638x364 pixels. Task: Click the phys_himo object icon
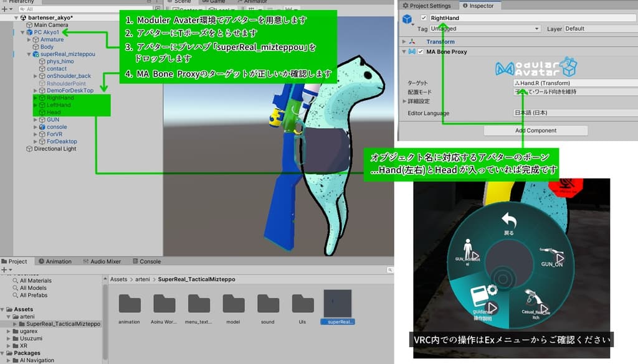pyautogui.click(x=42, y=62)
